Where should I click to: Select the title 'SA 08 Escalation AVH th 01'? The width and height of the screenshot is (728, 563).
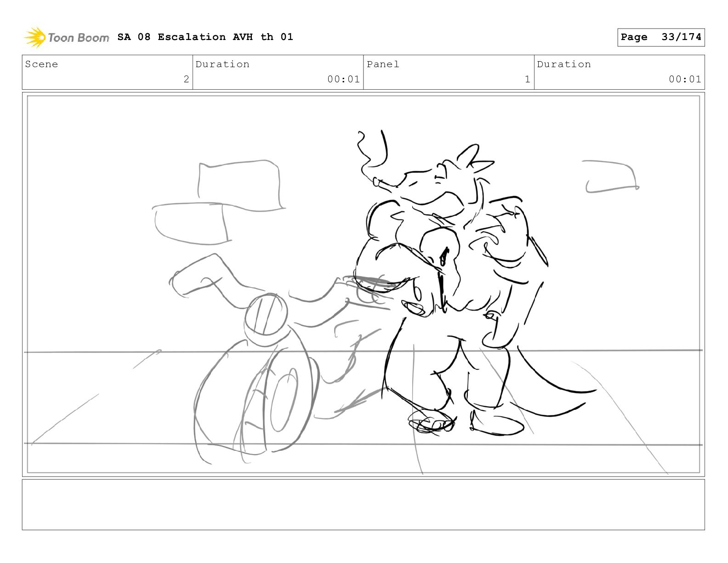205,37
